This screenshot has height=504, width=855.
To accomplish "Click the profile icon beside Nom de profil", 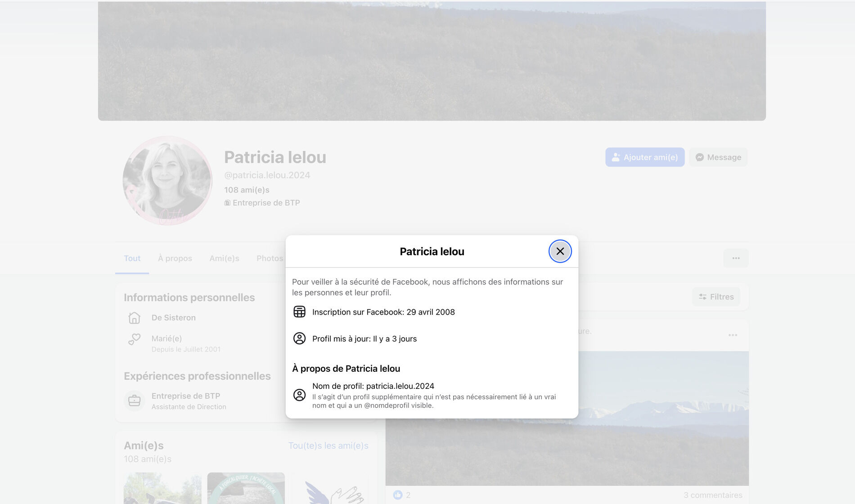I will click(x=299, y=395).
